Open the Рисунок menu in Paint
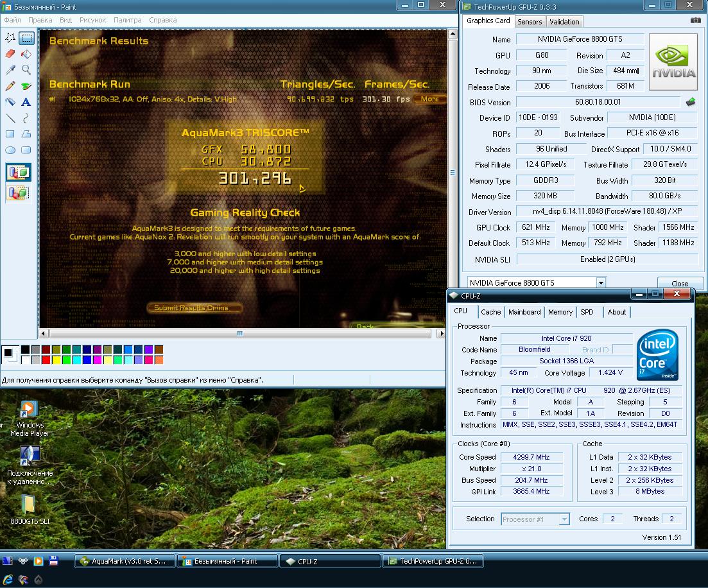 [x=92, y=20]
